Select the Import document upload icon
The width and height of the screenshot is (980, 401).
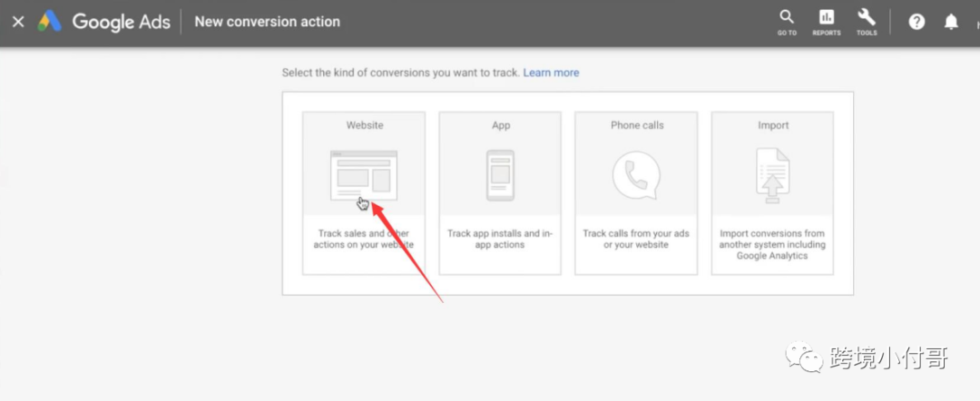click(772, 175)
